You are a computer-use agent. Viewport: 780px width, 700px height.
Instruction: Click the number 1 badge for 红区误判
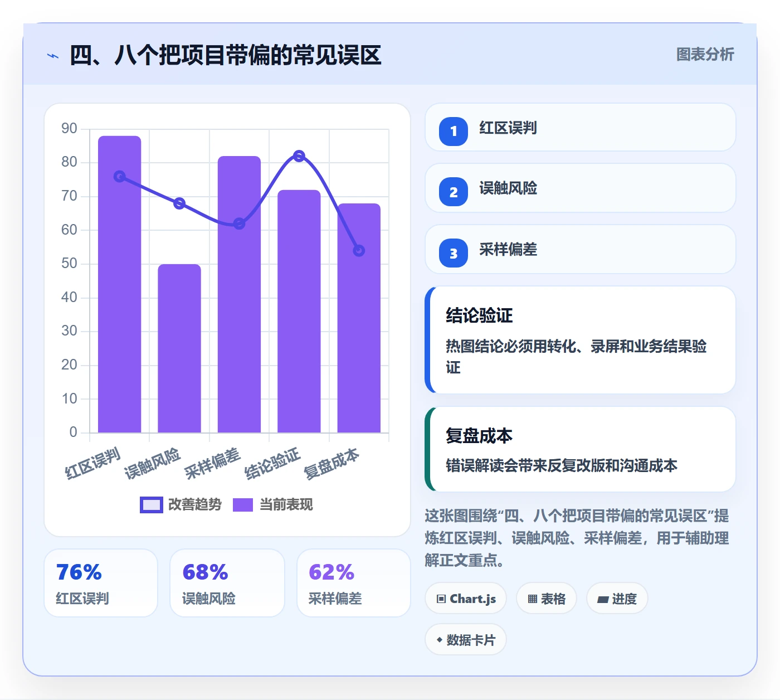pyautogui.click(x=454, y=131)
